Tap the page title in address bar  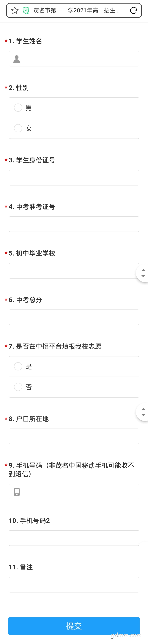(76, 10)
